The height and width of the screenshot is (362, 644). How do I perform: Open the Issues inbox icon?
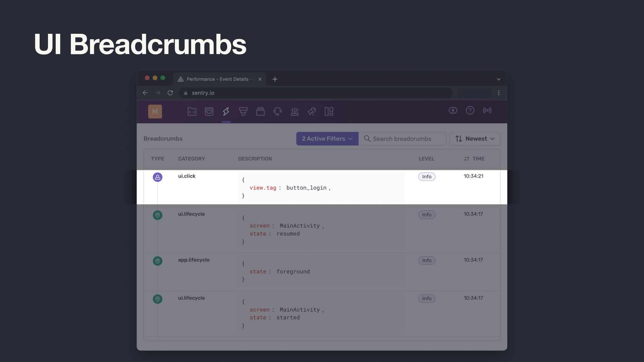pyautogui.click(x=209, y=111)
